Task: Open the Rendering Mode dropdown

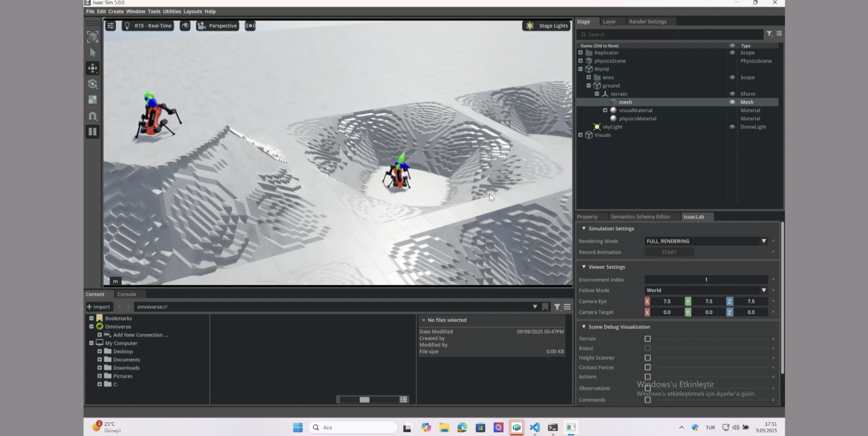Action: click(706, 241)
